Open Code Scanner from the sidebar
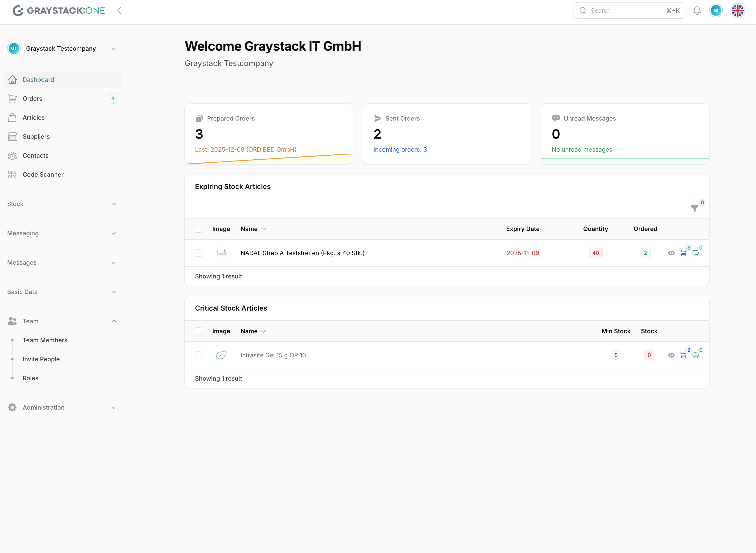 point(43,174)
